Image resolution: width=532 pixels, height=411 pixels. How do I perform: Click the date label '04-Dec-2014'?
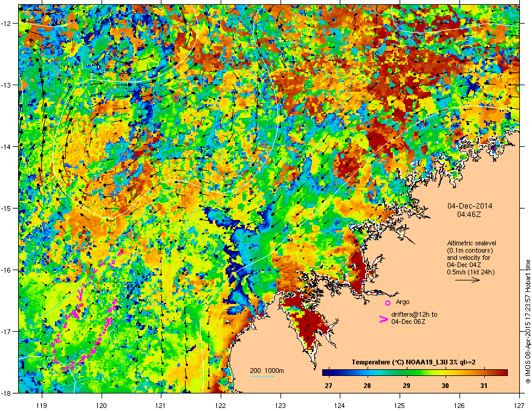coord(470,206)
